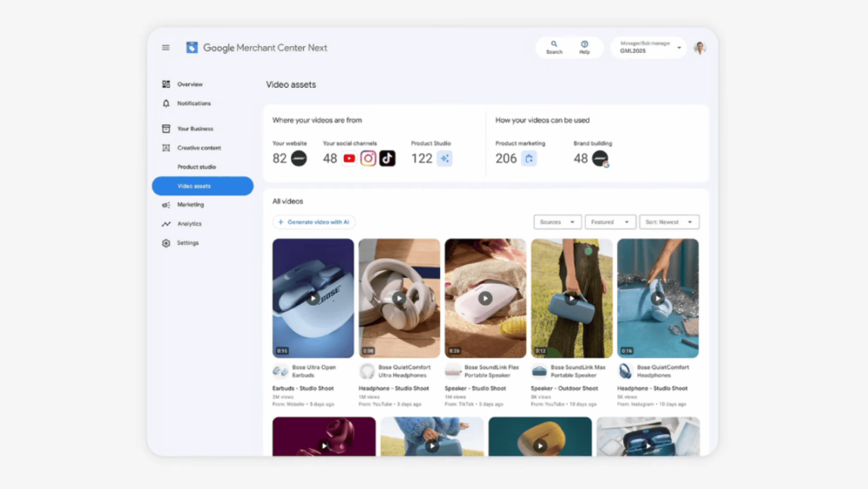Viewport: 868px width, 489px height.
Task: Open Analytics in the sidebar
Action: [x=188, y=224]
